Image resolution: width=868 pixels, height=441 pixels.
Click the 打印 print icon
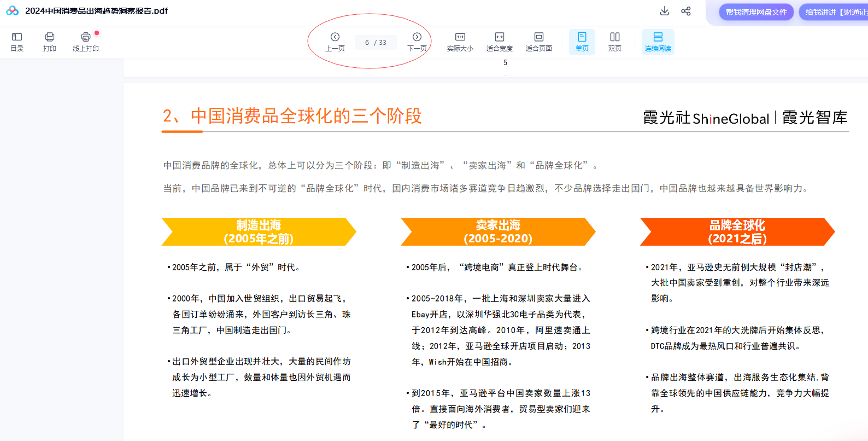[50, 42]
